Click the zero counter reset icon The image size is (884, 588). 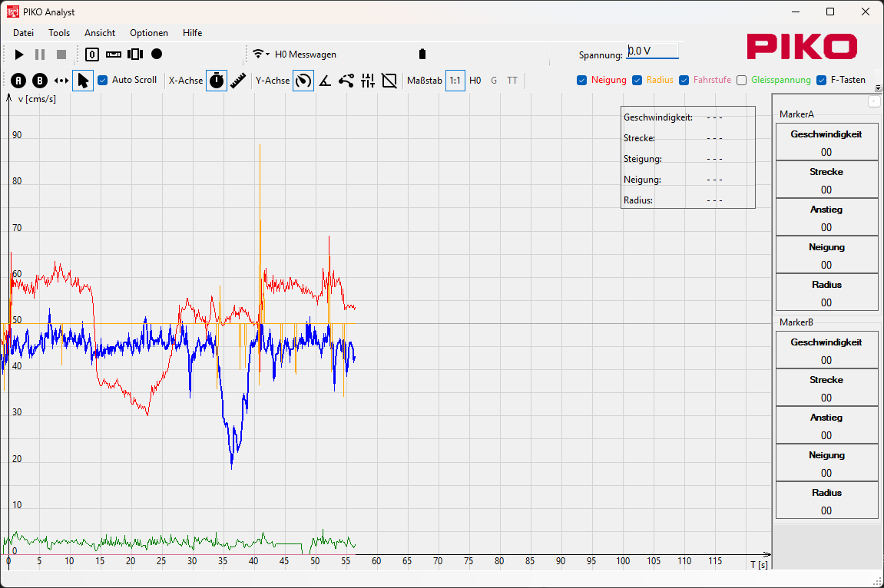click(x=92, y=55)
